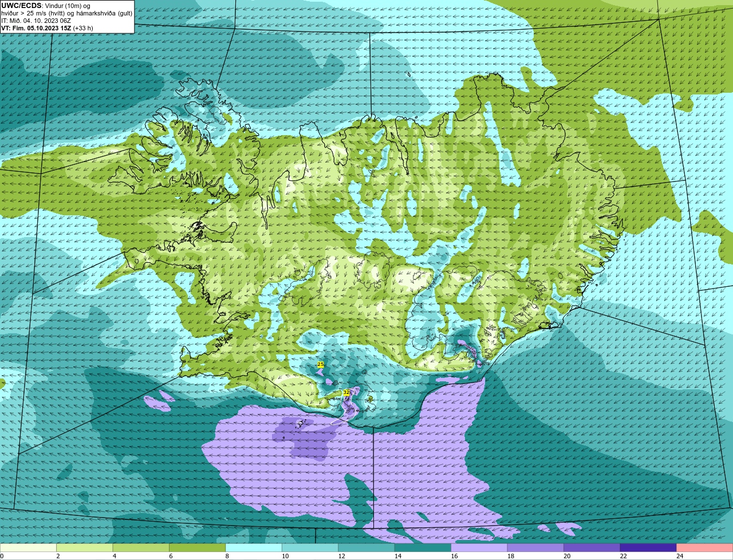The height and width of the screenshot is (560, 733).
Task: Click the legend scale label '8'
Action: (227, 556)
